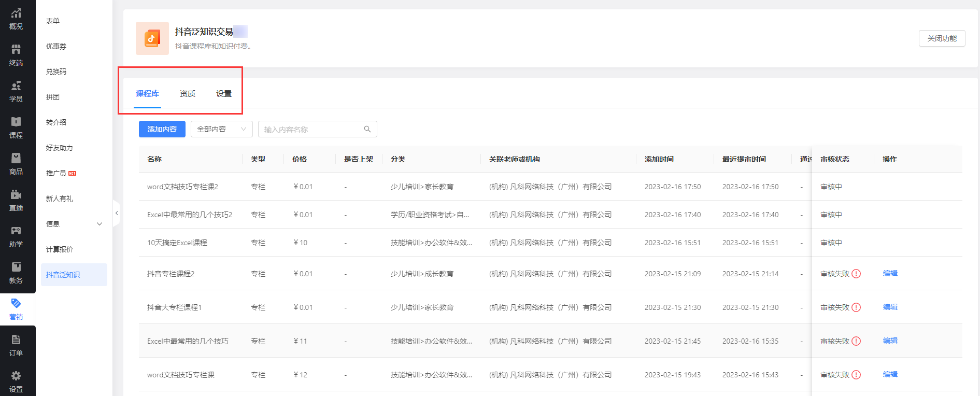Click 学历/职业资格考试 category cell

430,215
